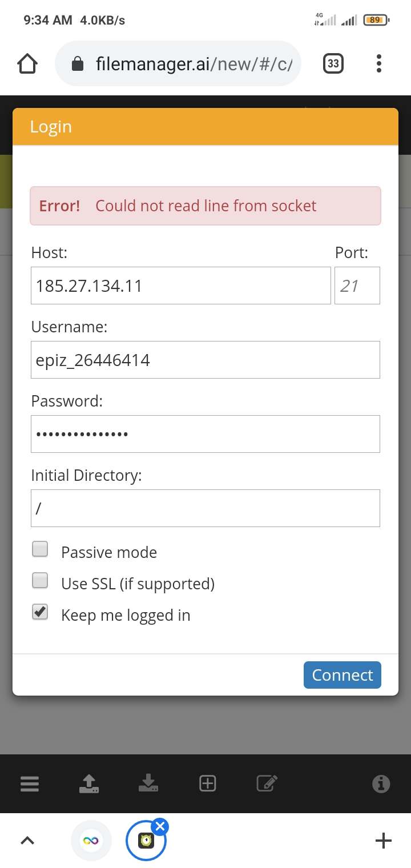Image resolution: width=411 pixels, height=868 pixels.
Task: Tap the download icon in bottom toolbar
Action: tap(148, 783)
